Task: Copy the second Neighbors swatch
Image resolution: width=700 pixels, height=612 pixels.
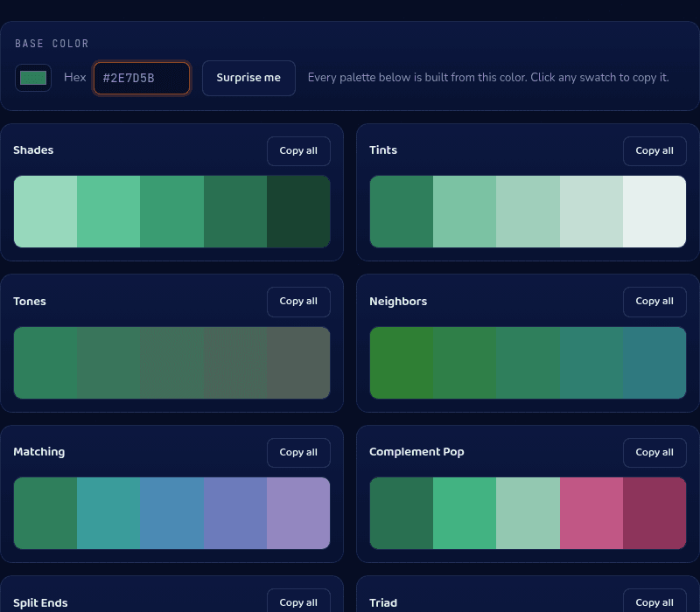Action: coord(465,363)
